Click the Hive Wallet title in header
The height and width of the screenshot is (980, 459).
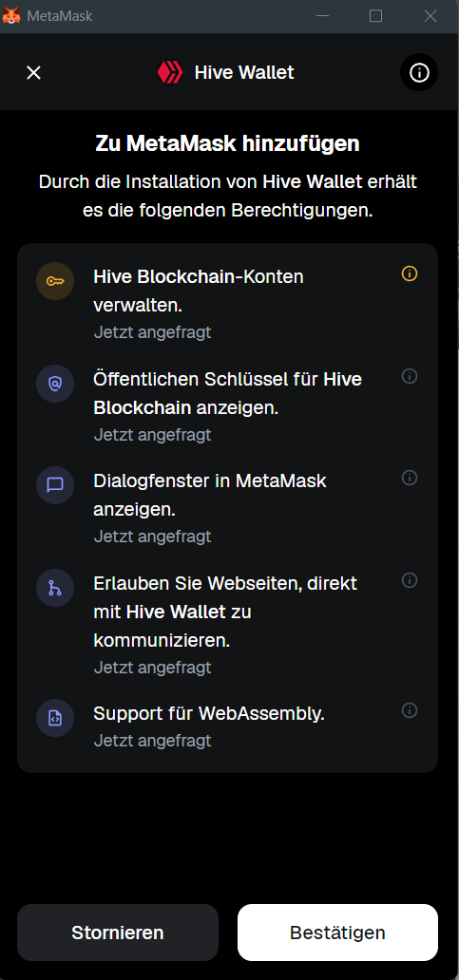(x=244, y=72)
